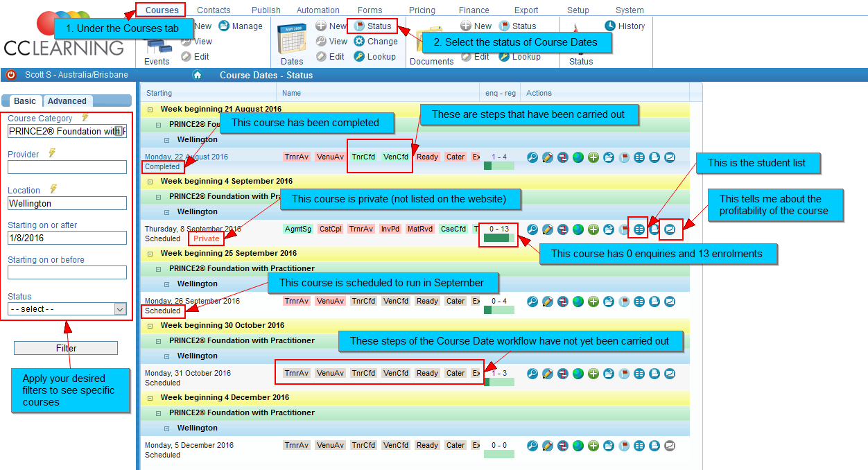The height and width of the screenshot is (470, 868).
Task: Switch to the Advanced filter tab
Action: pyautogui.click(x=67, y=101)
